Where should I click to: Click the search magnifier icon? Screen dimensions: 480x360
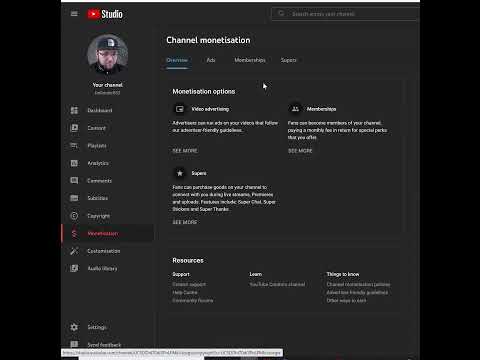281,13
